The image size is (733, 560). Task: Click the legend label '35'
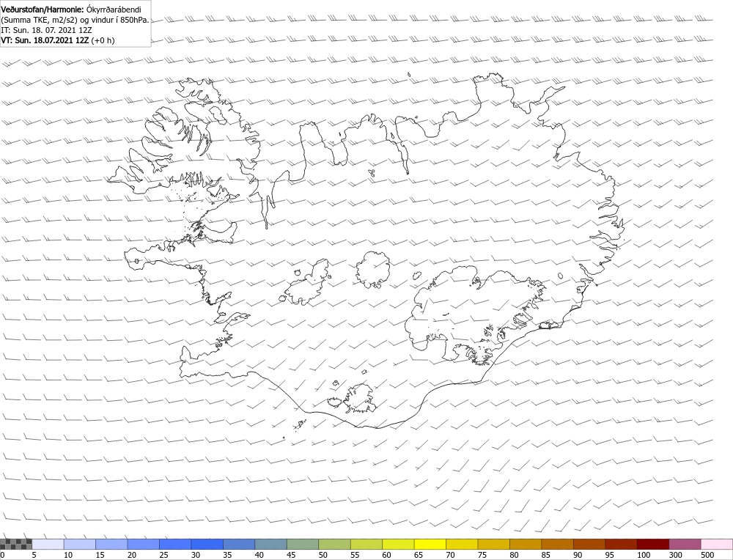[x=228, y=555]
